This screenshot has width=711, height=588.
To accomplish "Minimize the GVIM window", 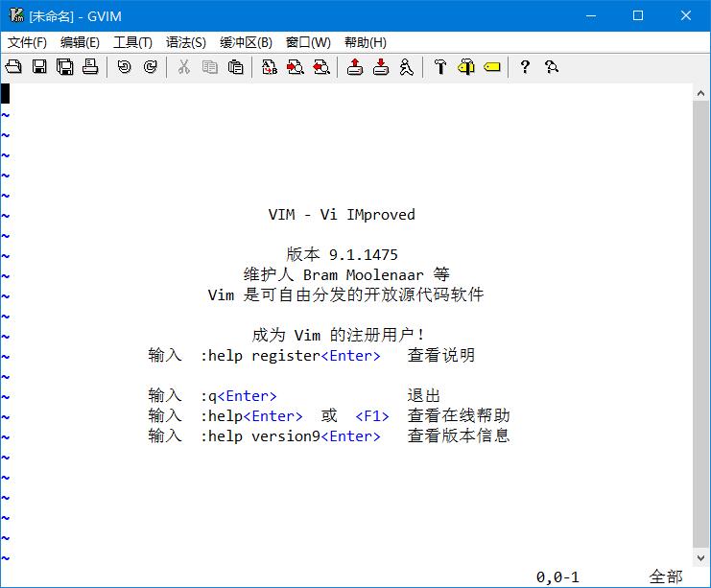I will (x=591, y=16).
